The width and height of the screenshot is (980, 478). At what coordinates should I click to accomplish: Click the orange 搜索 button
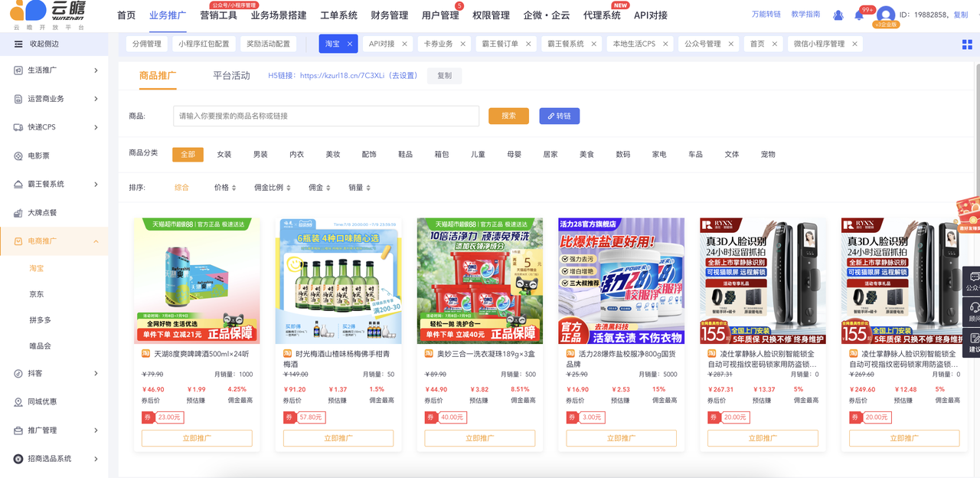click(509, 116)
